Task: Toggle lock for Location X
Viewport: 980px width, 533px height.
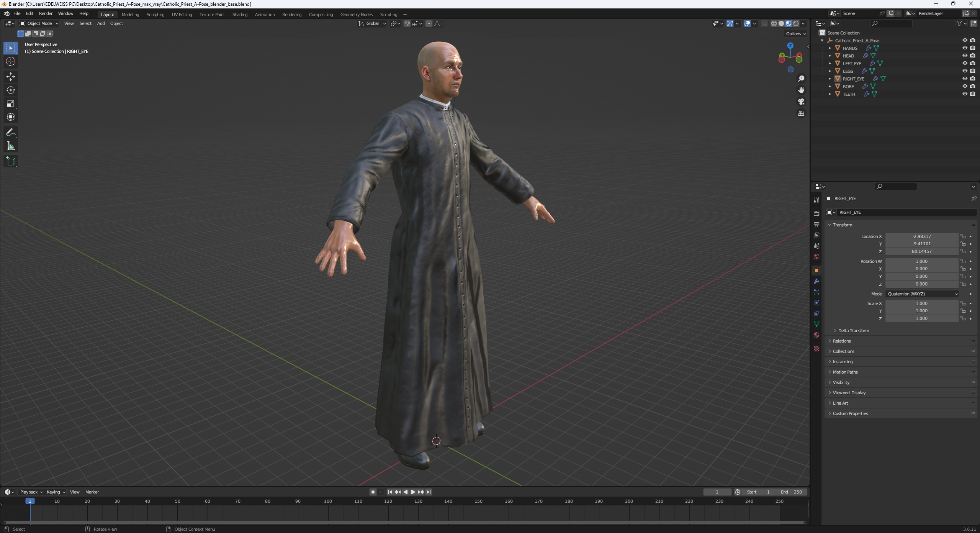Action: (963, 236)
